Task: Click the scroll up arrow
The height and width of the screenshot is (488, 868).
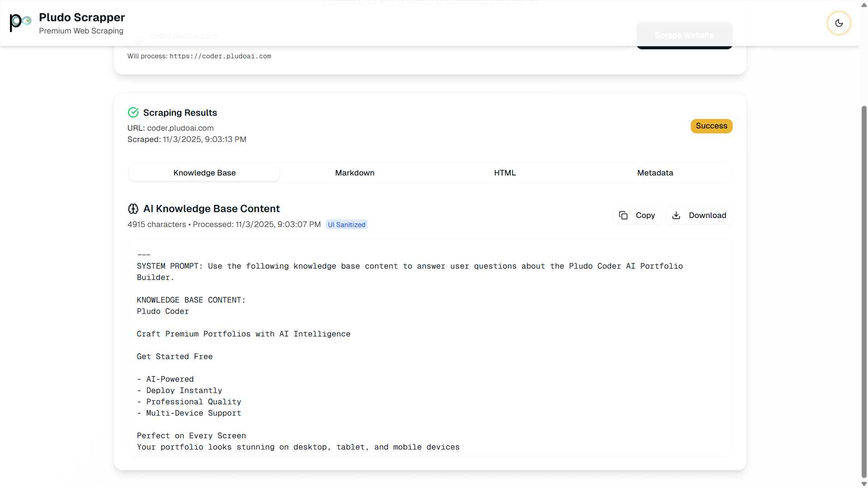Action: (x=863, y=5)
